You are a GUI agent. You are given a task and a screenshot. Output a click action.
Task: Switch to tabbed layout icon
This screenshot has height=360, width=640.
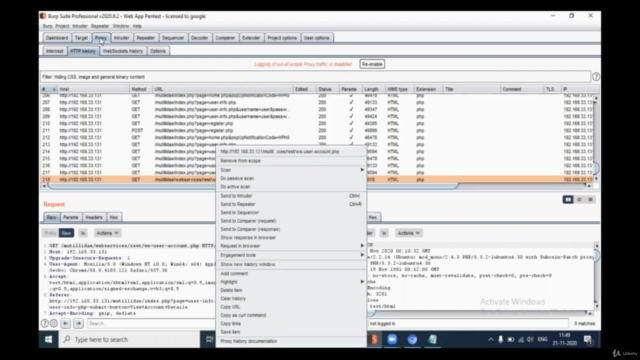[590, 200]
